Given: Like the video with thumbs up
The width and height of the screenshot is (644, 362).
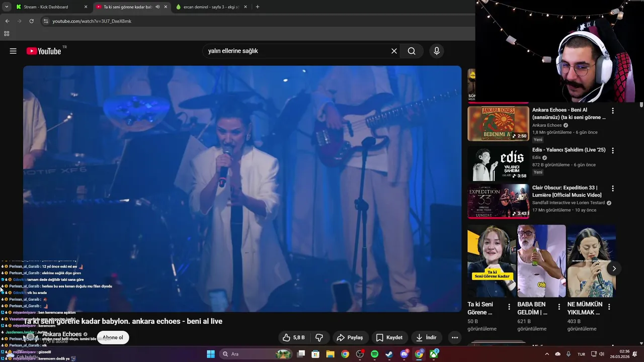Looking at the screenshot, I should [x=294, y=337].
